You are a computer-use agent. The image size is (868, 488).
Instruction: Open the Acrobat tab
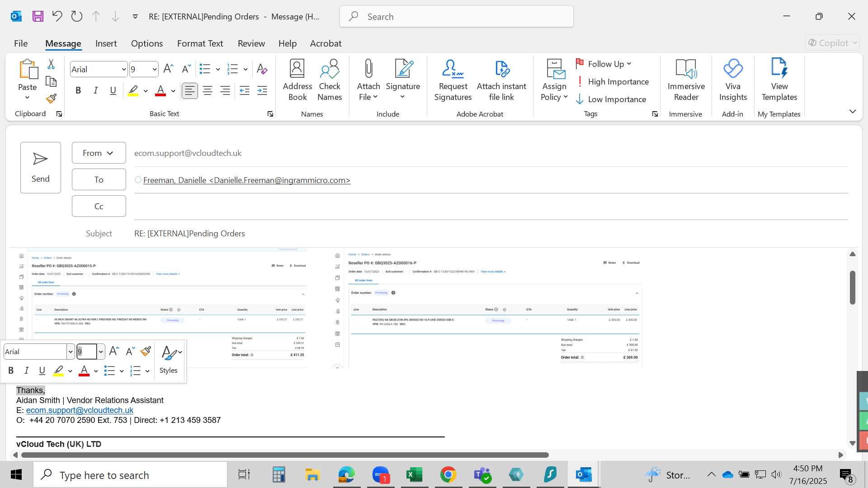coord(325,43)
